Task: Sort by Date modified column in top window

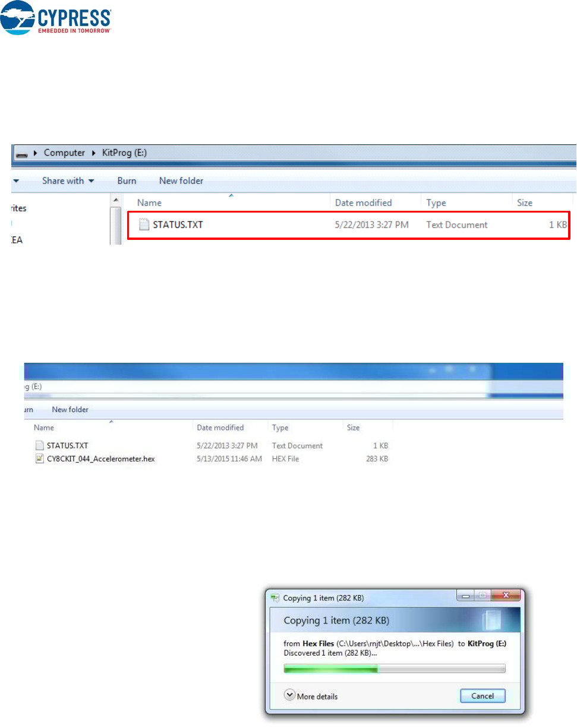Action: [x=363, y=202]
